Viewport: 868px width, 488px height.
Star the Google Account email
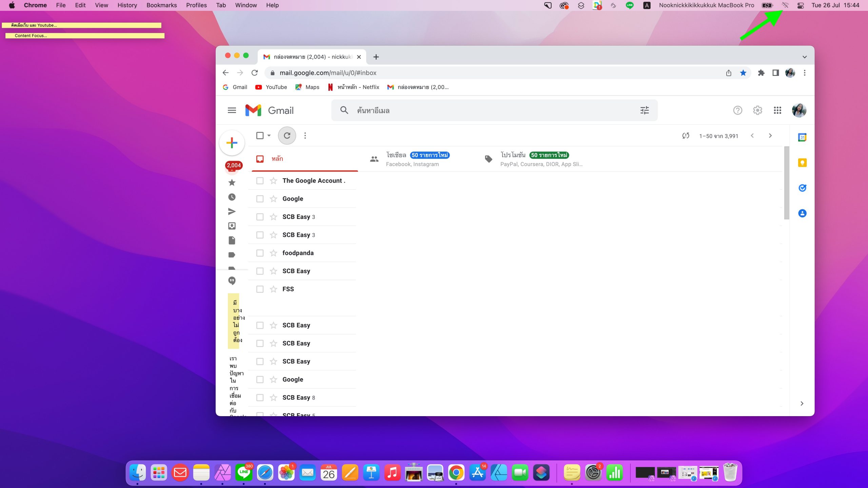point(274,181)
